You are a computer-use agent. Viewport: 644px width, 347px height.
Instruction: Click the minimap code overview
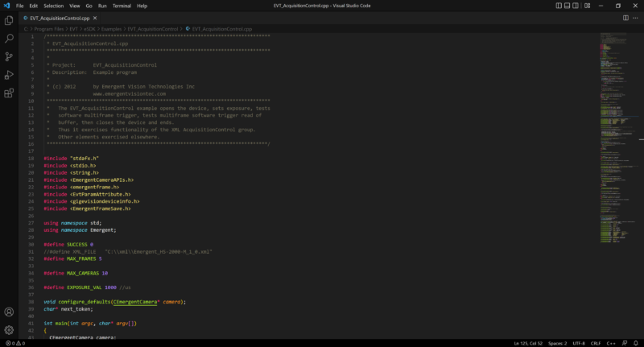(x=616, y=121)
